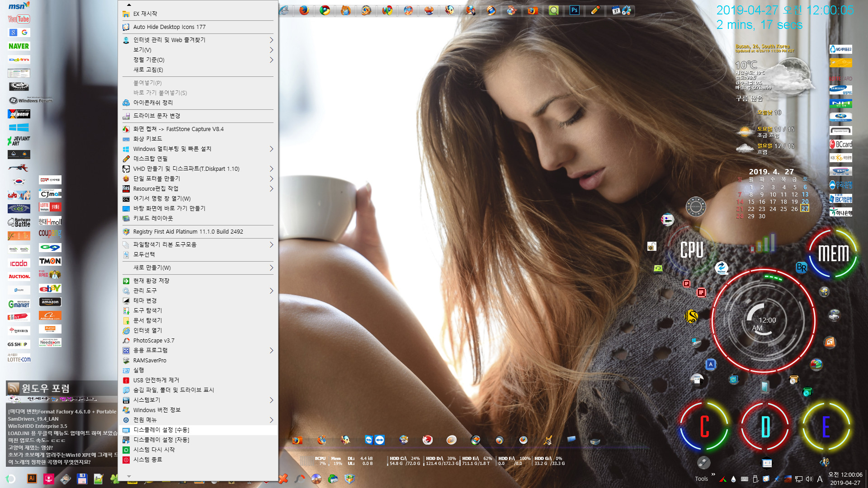Open the Gmarket shortcut icon
This screenshot has height=488, width=868.
(19, 304)
